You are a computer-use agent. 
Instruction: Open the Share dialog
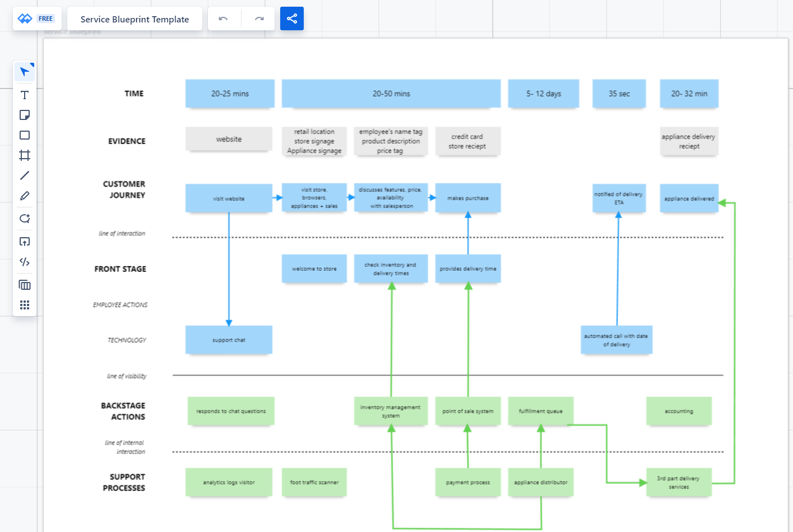click(x=291, y=18)
